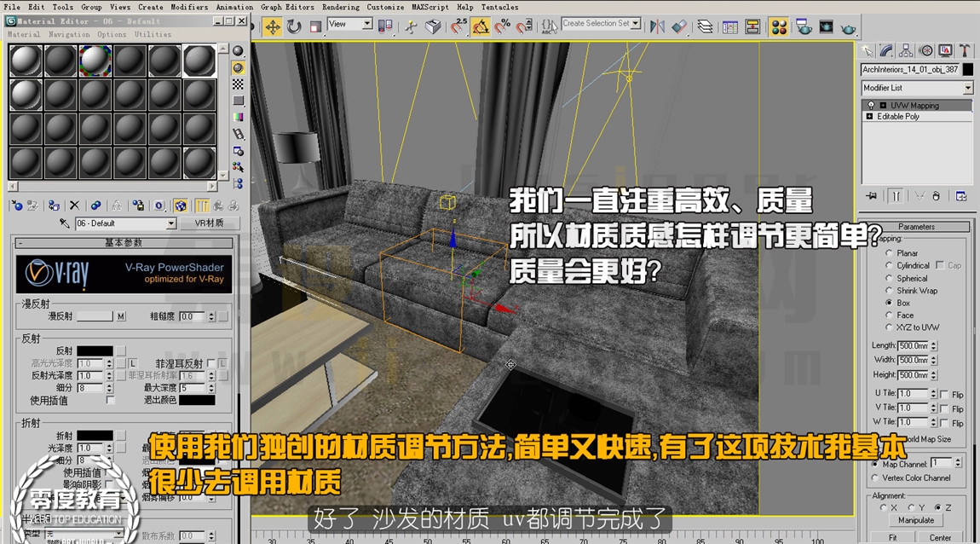Image resolution: width=980 pixels, height=544 pixels.
Task: Choose the Planar mapping option
Action: click(x=889, y=253)
